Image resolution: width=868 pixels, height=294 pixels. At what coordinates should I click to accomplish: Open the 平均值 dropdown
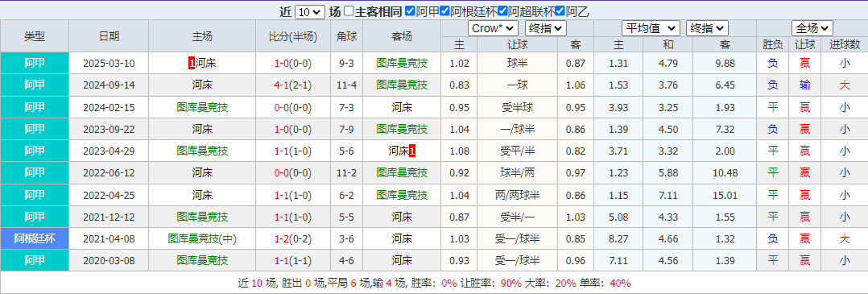pyautogui.click(x=651, y=28)
